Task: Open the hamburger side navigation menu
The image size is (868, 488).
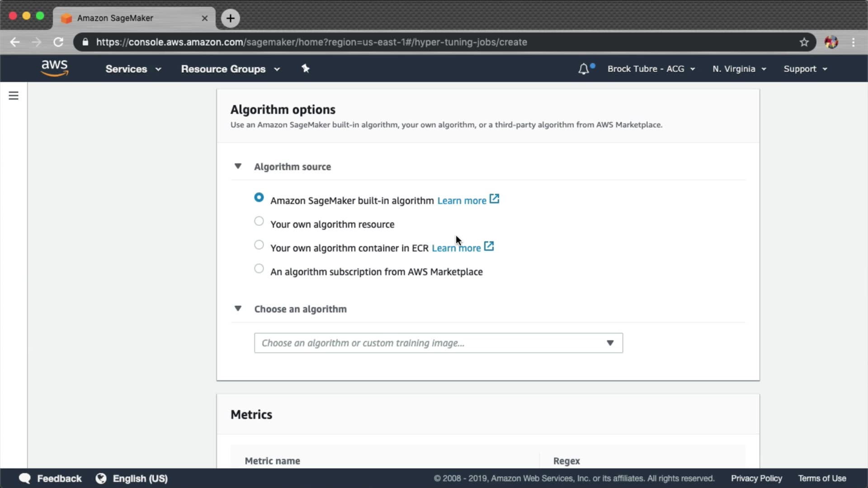Action: pyautogui.click(x=14, y=96)
